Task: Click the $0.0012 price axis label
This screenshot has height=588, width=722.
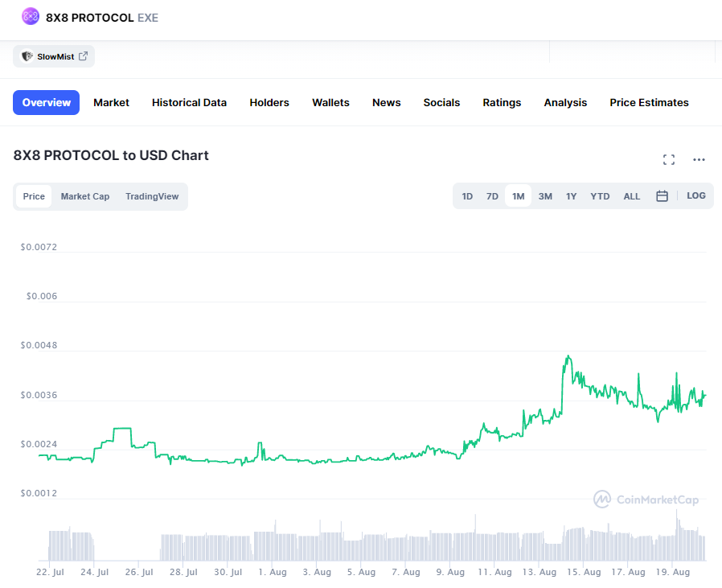Action: [x=39, y=493]
